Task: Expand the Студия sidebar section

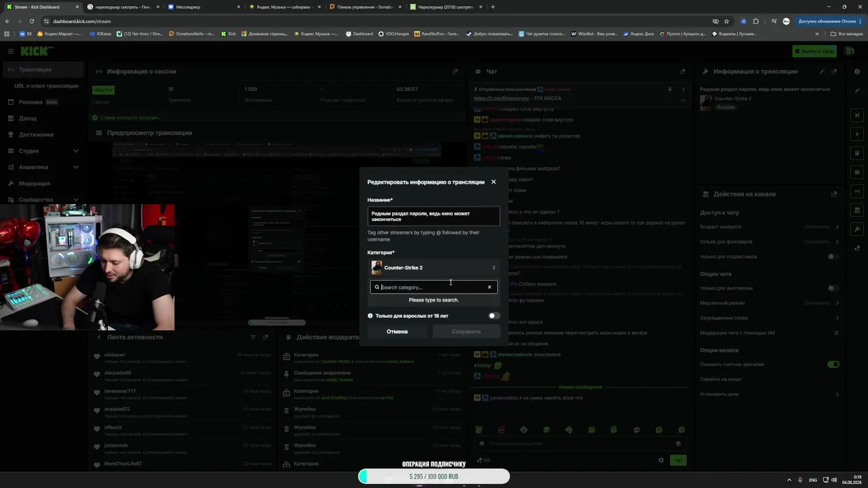Action: pos(43,151)
